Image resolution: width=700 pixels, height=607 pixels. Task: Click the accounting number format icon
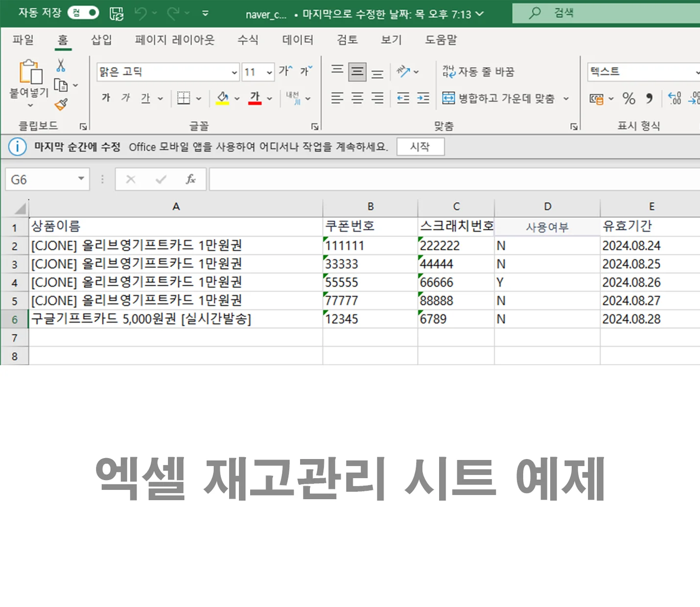coord(596,99)
